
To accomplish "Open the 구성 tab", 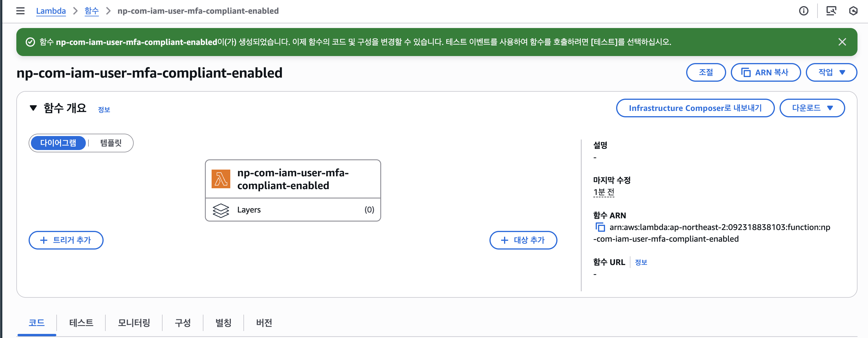I will [x=183, y=323].
